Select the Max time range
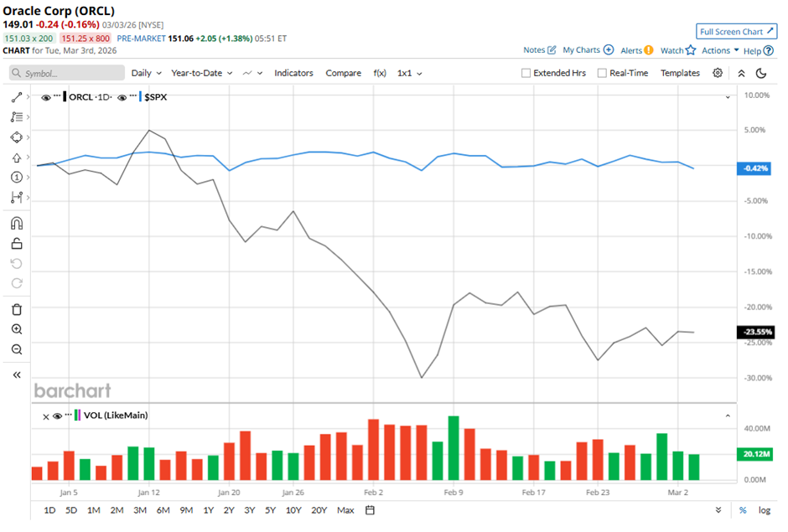The width and height of the screenshot is (788, 532). [x=345, y=510]
